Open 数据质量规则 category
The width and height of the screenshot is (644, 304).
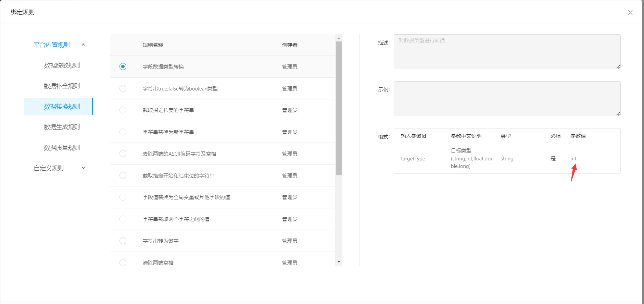[x=62, y=148]
